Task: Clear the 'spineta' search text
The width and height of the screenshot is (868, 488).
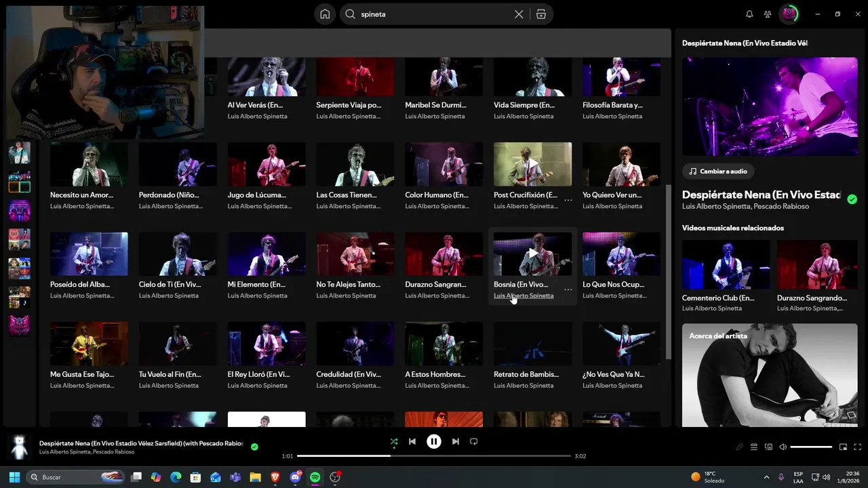Action: pos(519,14)
